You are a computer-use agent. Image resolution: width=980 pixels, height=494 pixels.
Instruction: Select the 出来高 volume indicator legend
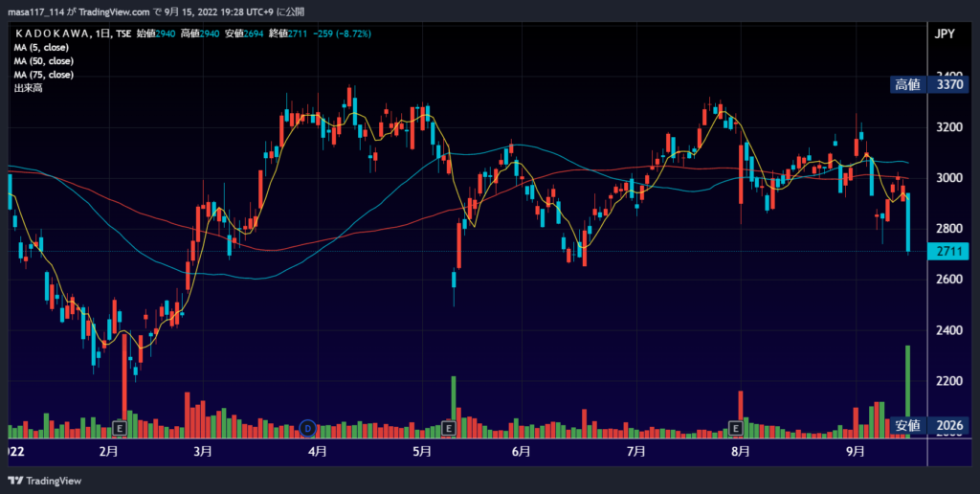click(x=28, y=89)
